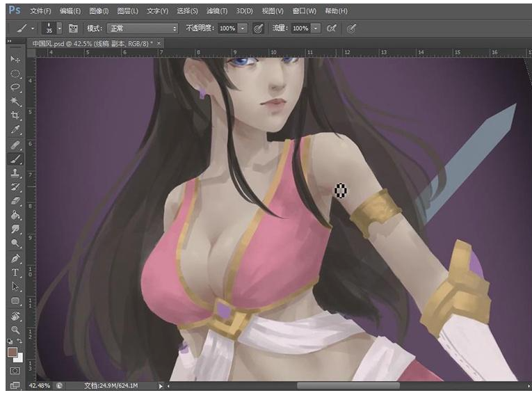Image resolution: width=532 pixels, height=393 pixels.
Task: Open status bar info options arrow
Action: coord(161,386)
